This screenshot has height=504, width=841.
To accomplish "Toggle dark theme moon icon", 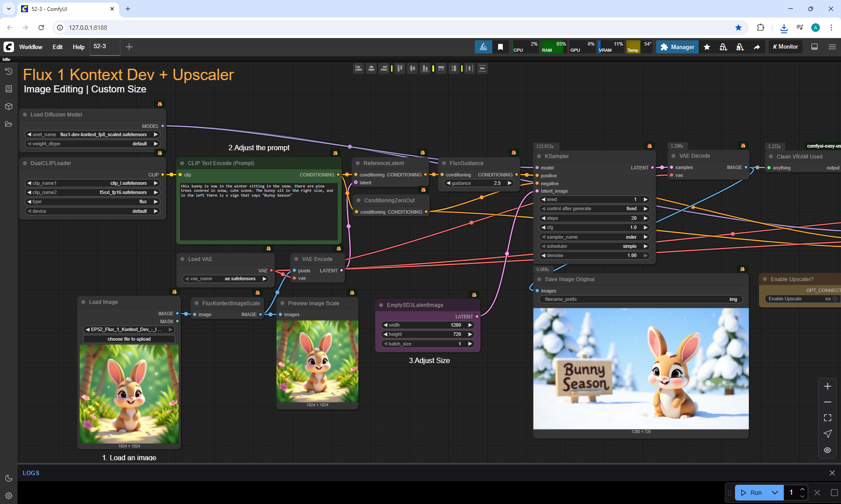I will [x=8, y=478].
